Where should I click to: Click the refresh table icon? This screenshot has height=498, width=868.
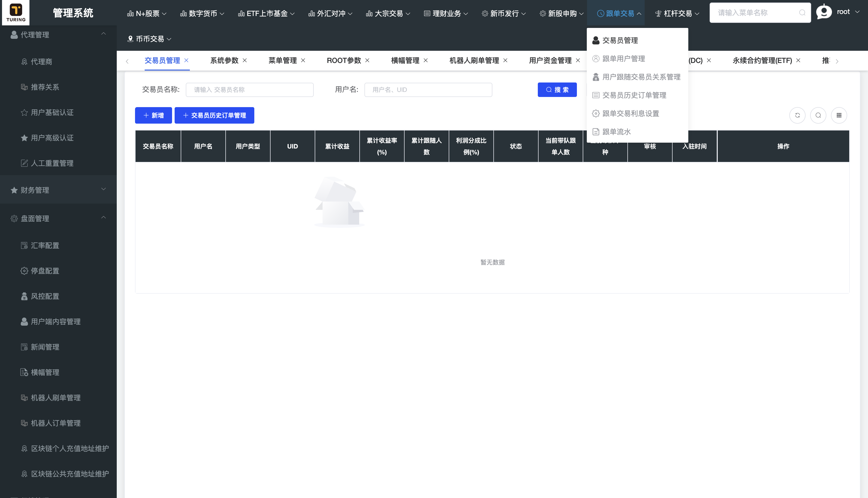point(797,115)
